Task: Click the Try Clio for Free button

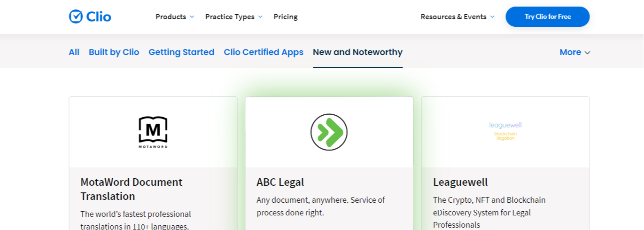Action: pos(547,17)
